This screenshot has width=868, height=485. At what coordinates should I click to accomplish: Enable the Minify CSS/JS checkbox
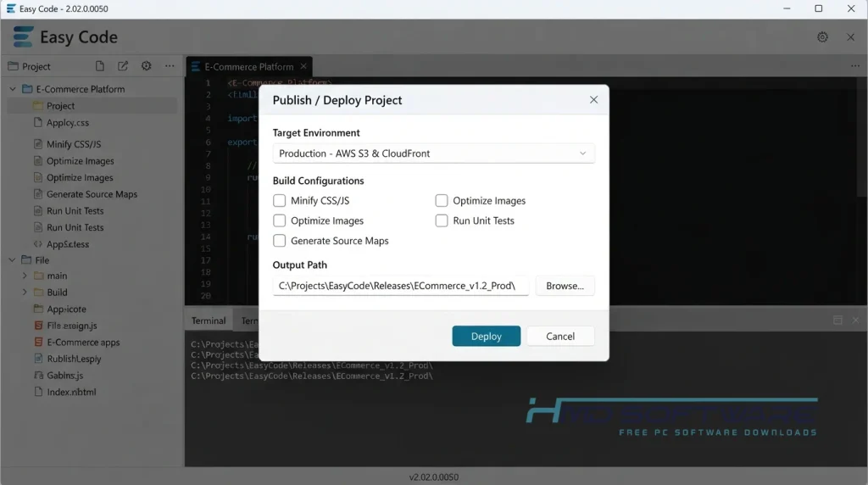(x=280, y=200)
